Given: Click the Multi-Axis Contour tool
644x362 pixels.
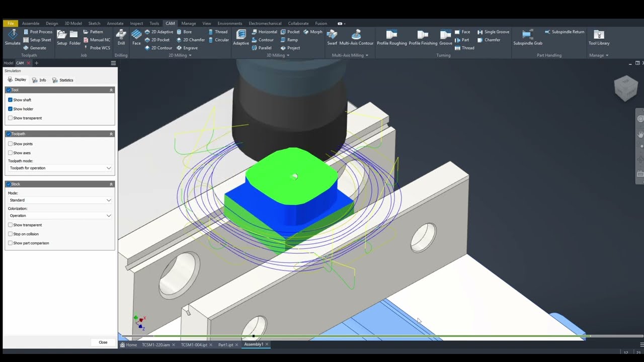Looking at the screenshot, I should [x=356, y=37].
